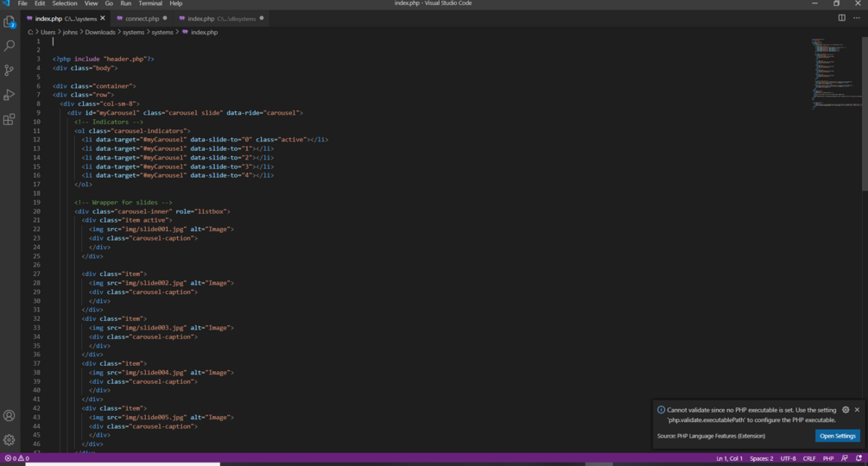Screen dimensions: 868x466
Task: Expand the johns breadcrumb
Action: tap(70, 32)
